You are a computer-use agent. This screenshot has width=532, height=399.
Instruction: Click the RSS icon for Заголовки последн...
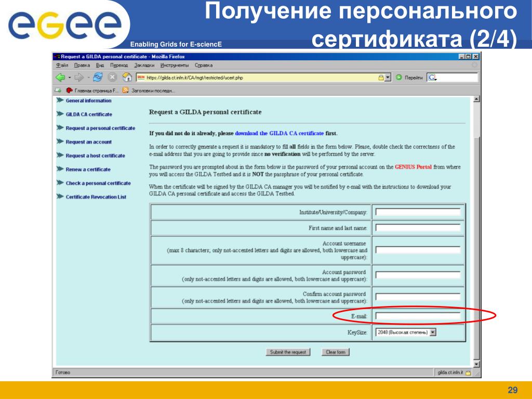(x=126, y=90)
